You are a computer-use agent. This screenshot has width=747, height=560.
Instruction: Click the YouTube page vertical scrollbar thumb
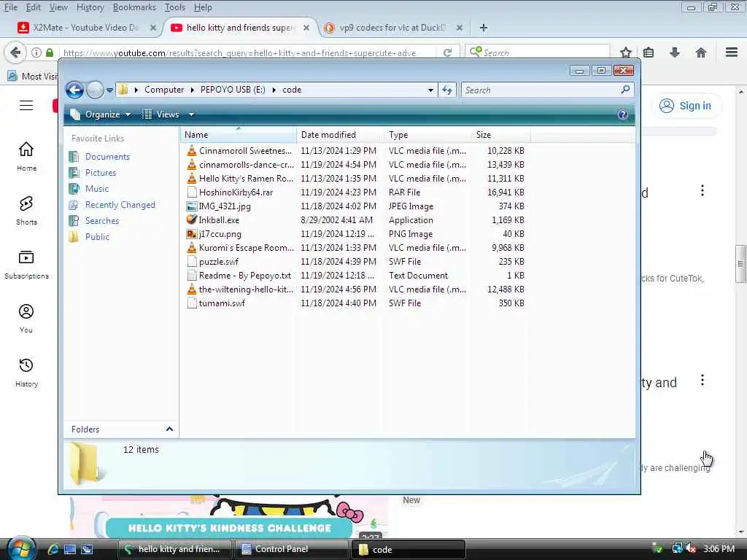[x=740, y=264]
